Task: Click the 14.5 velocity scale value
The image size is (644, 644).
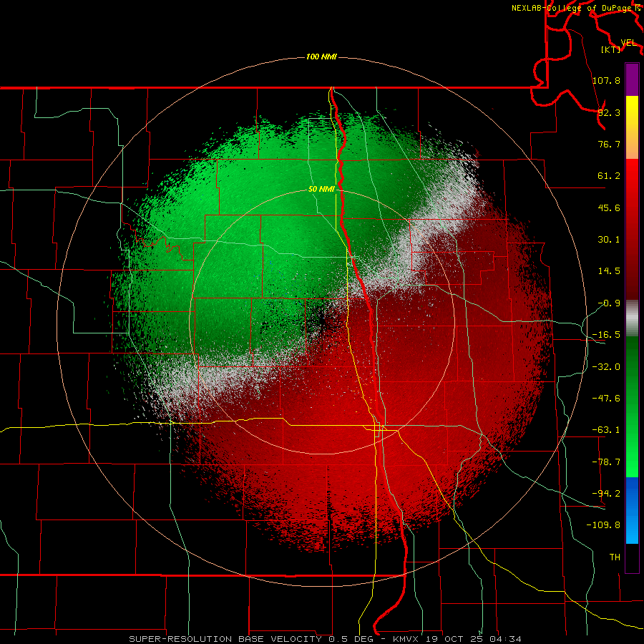Action: 609,271
